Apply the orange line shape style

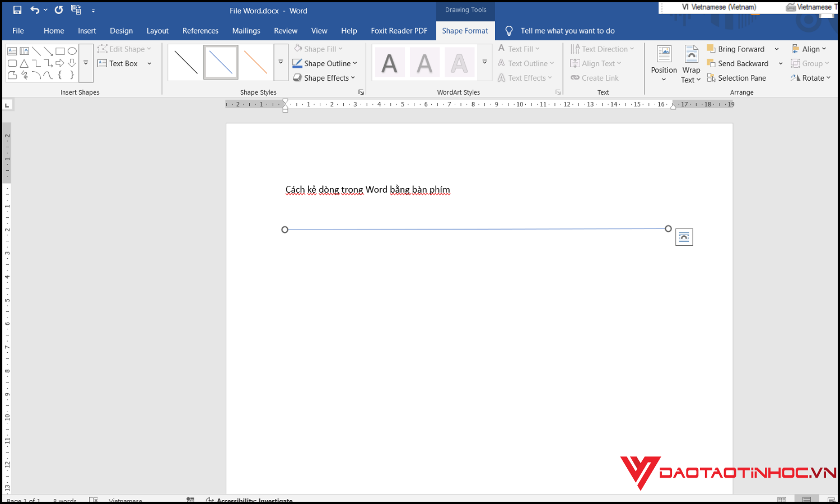pos(255,62)
